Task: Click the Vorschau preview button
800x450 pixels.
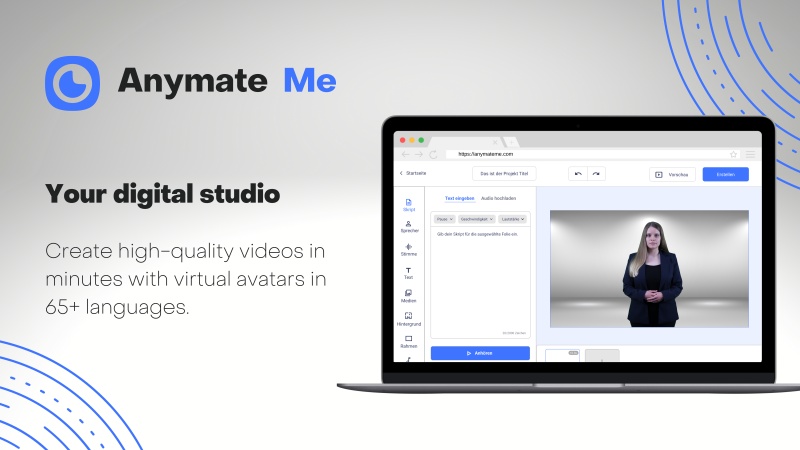Action: pyautogui.click(x=672, y=174)
